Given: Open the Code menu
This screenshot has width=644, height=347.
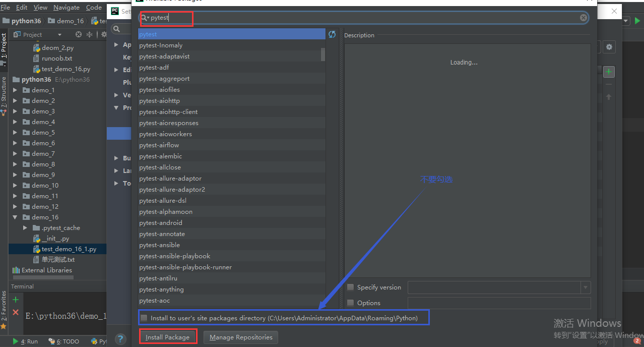Looking at the screenshot, I should [94, 8].
